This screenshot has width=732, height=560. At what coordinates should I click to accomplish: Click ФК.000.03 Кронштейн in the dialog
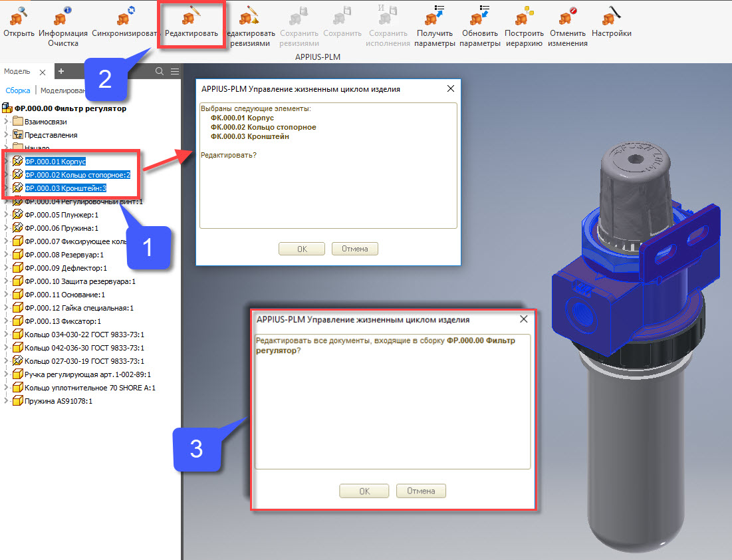pyautogui.click(x=250, y=136)
